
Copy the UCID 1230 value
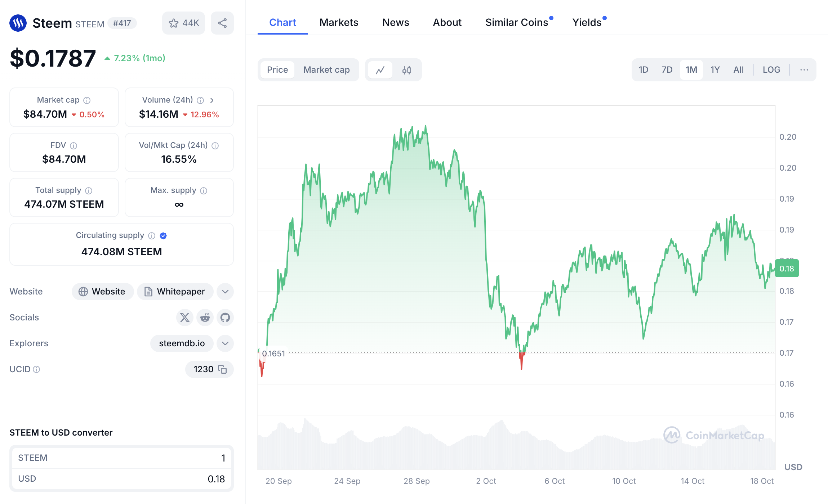223,369
